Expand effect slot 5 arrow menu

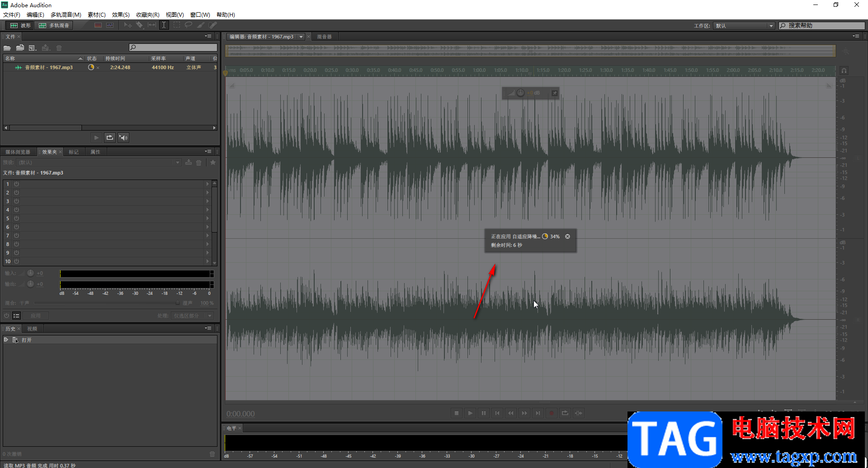click(208, 218)
